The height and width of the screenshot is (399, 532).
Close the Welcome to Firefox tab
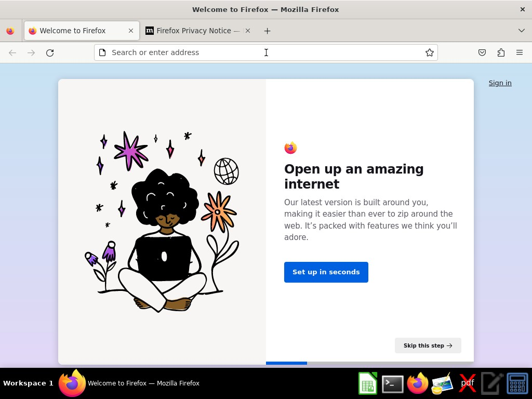pyautogui.click(x=130, y=31)
